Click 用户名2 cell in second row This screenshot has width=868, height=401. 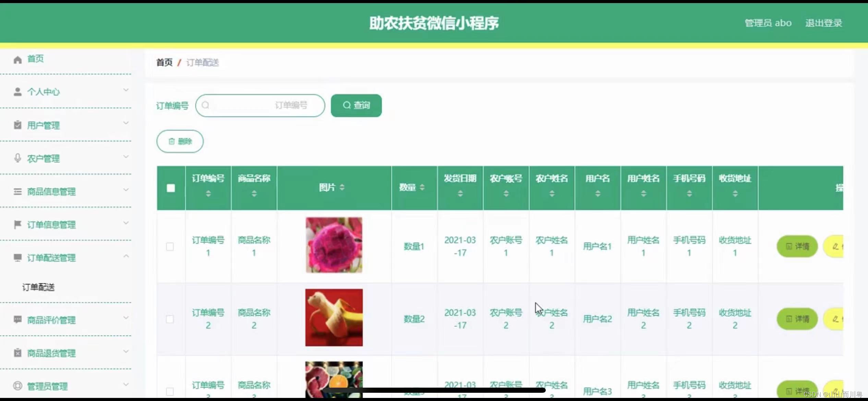[x=598, y=319]
